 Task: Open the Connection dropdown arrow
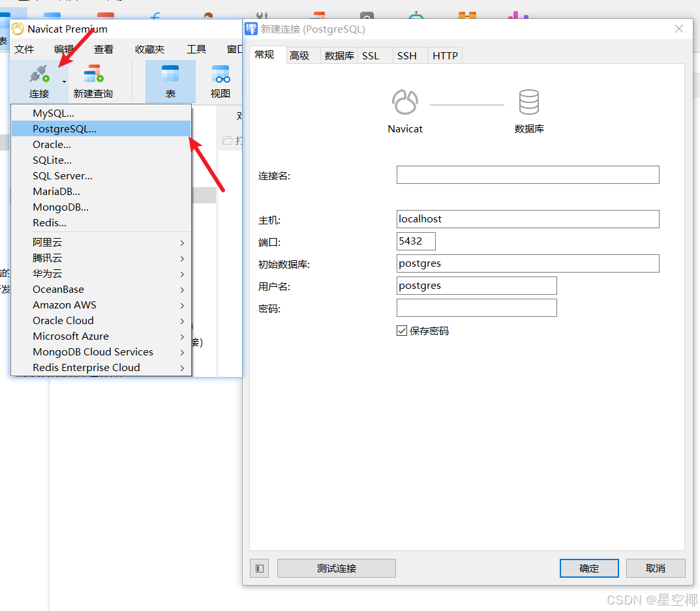[x=65, y=82]
